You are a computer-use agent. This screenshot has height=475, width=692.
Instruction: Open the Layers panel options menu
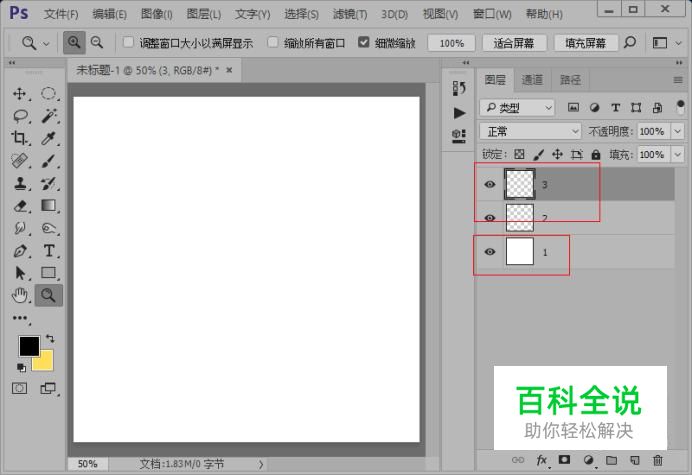[x=678, y=80]
